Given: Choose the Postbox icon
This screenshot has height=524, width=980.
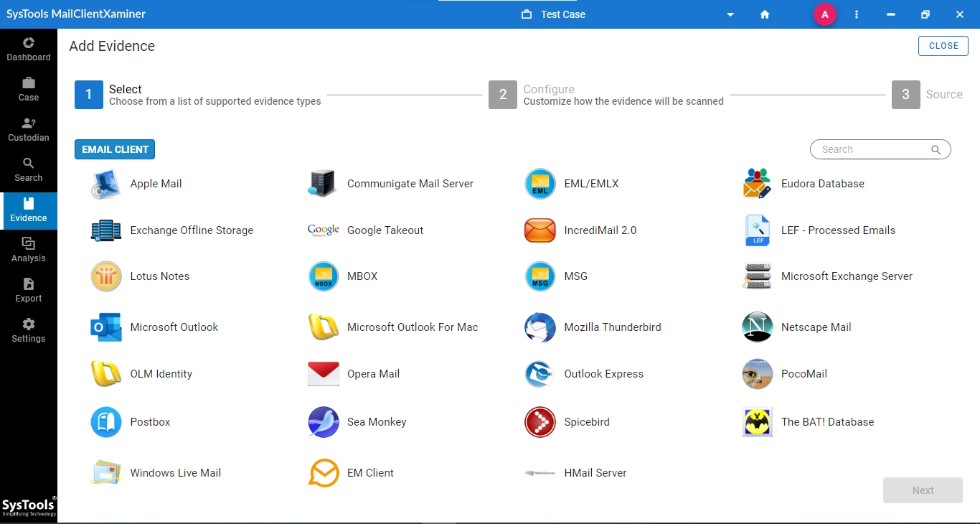Looking at the screenshot, I should click(106, 422).
